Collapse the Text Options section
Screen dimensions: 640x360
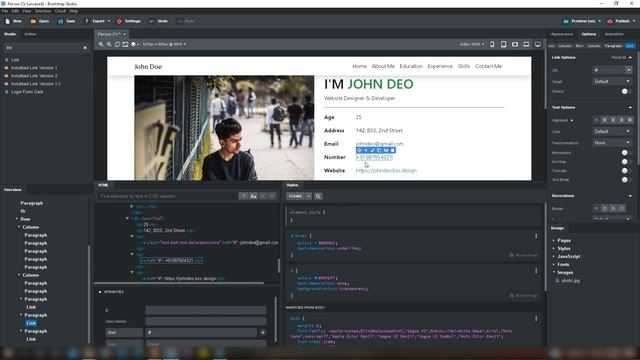click(x=630, y=107)
